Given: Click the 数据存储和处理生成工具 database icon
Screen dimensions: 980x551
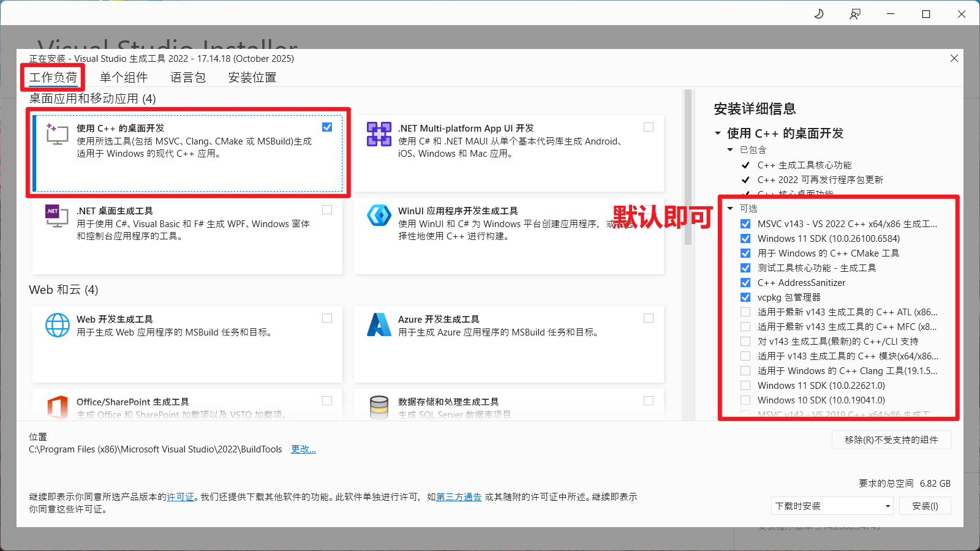Looking at the screenshot, I should pyautogui.click(x=379, y=407).
